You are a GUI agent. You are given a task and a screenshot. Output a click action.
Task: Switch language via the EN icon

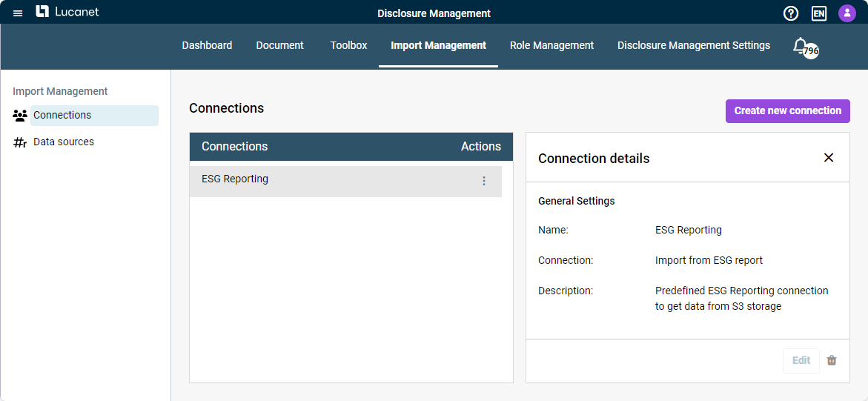point(819,13)
